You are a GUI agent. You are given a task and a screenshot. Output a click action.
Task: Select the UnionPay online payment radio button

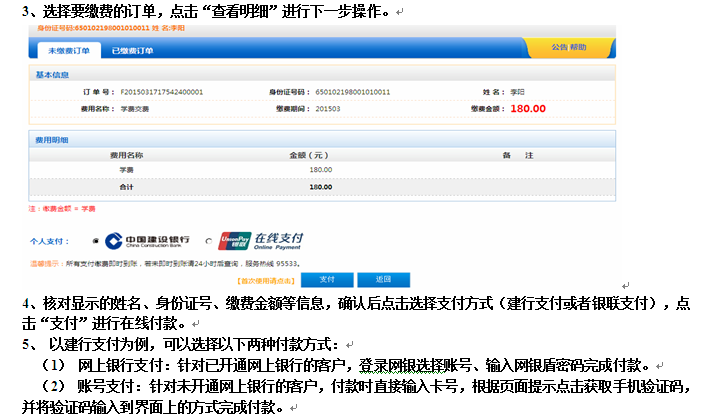point(207,241)
